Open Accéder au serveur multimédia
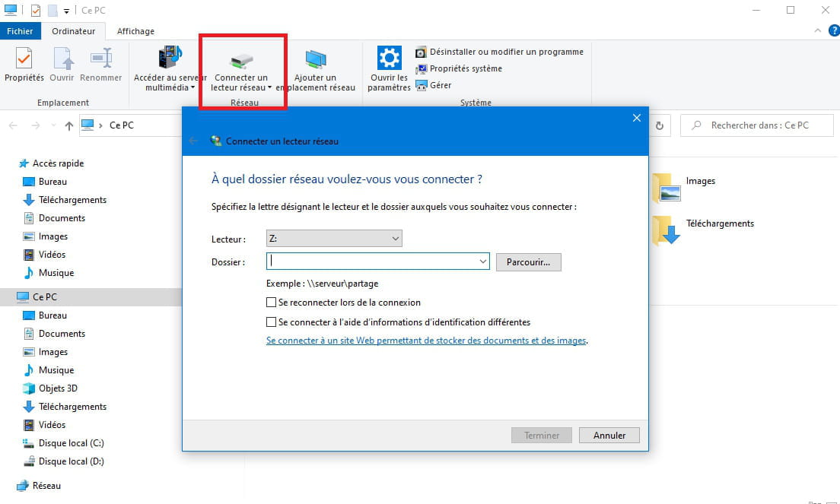 (170, 68)
